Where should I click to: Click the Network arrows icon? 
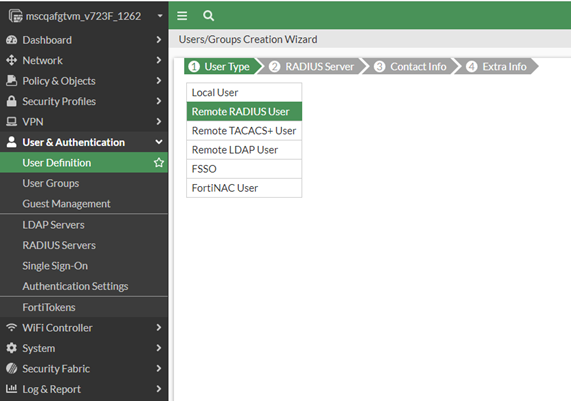point(12,60)
